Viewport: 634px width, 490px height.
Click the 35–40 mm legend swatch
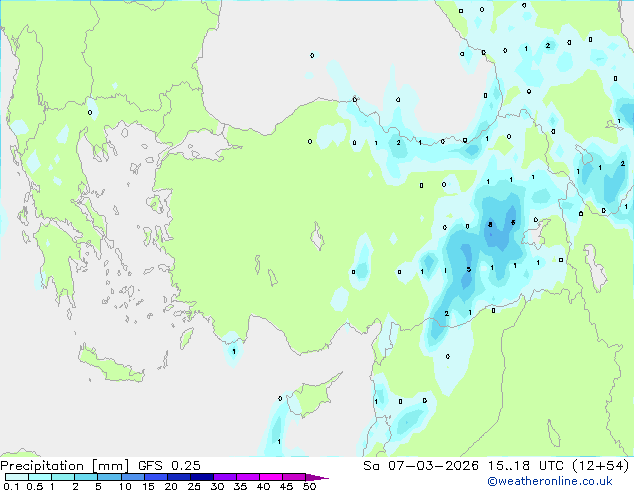tap(247, 477)
